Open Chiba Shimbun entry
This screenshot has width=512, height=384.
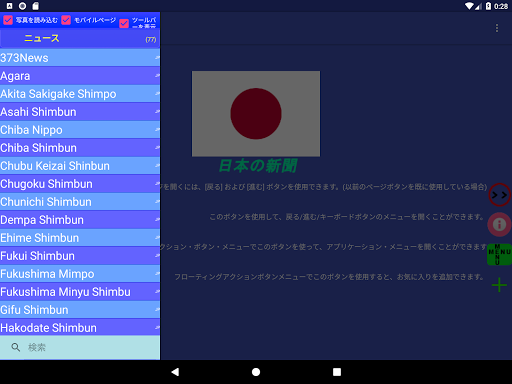(80, 148)
